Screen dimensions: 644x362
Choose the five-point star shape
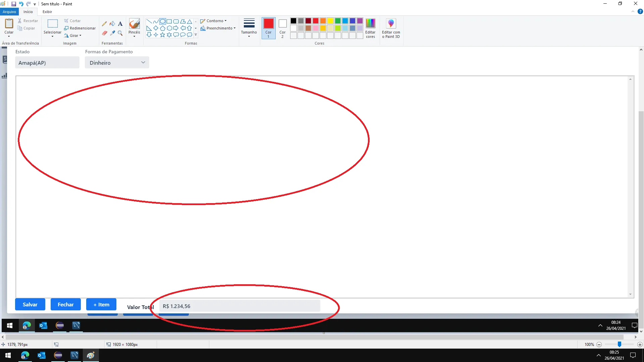pos(162,35)
